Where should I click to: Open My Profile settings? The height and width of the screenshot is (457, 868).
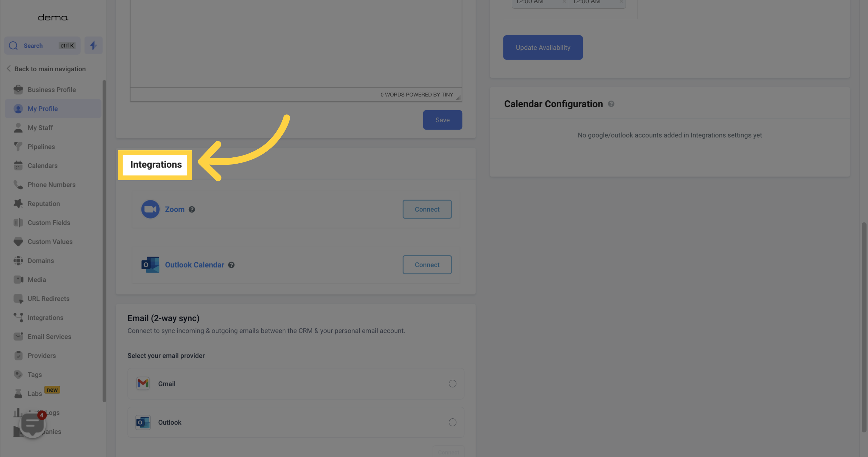click(x=42, y=108)
